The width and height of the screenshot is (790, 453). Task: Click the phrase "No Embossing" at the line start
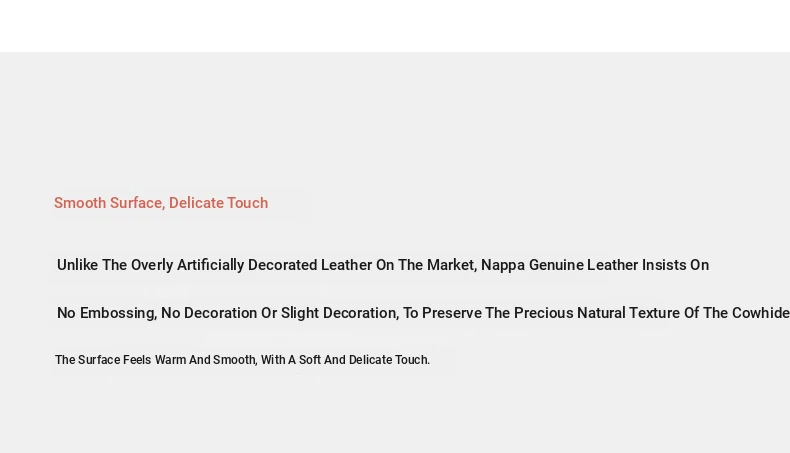click(106, 313)
